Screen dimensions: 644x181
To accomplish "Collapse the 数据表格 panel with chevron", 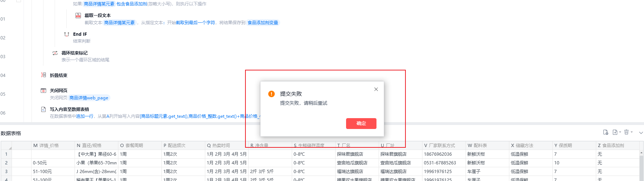I will 641,133.
